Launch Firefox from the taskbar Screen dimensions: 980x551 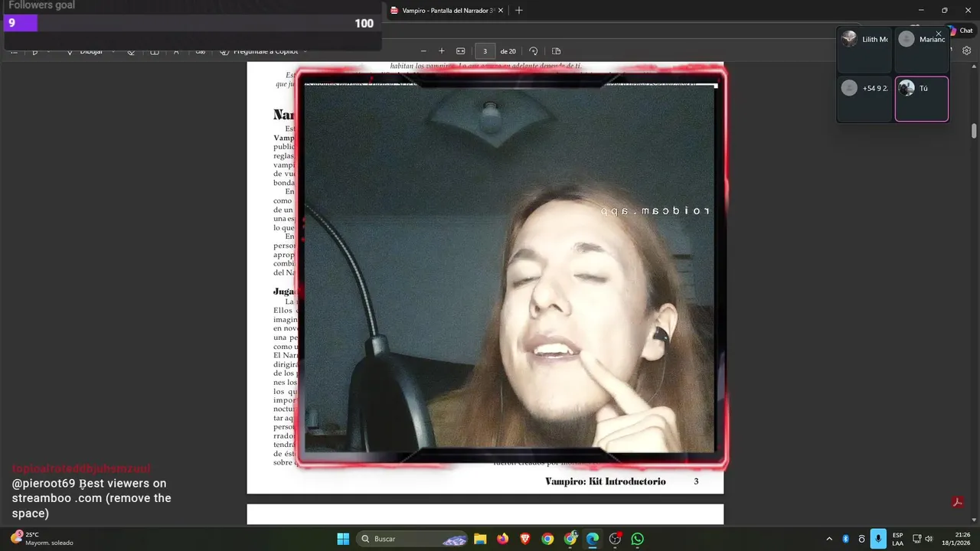502,539
